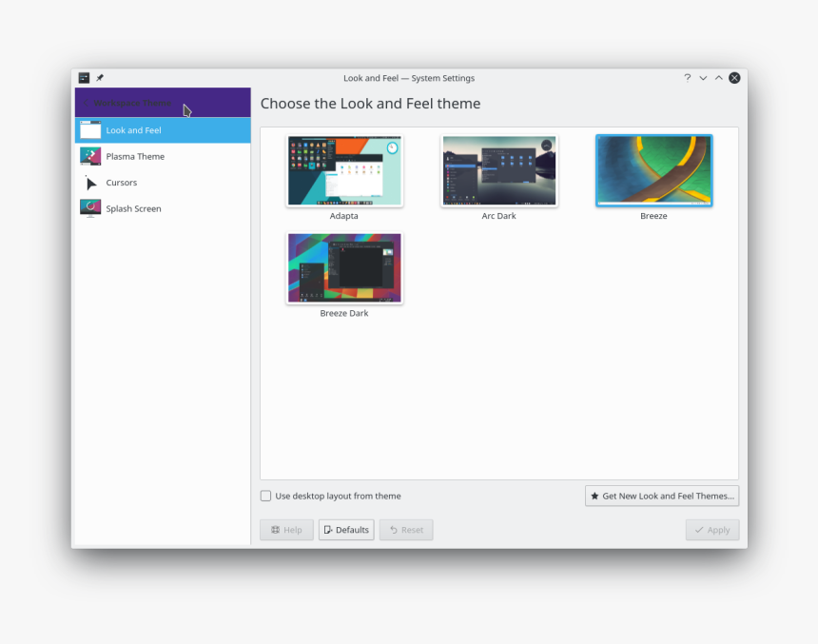Click the pin icon in the titlebar
Image resolution: width=818 pixels, height=644 pixels.
(x=99, y=78)
